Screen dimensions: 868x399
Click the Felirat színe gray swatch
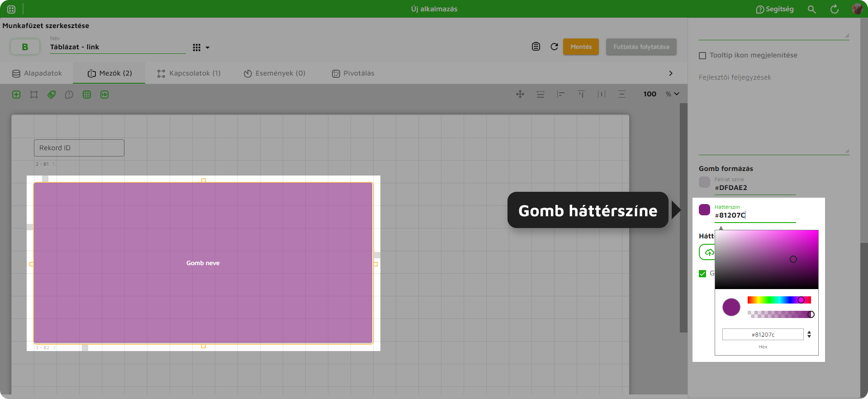tap(705, 182)
